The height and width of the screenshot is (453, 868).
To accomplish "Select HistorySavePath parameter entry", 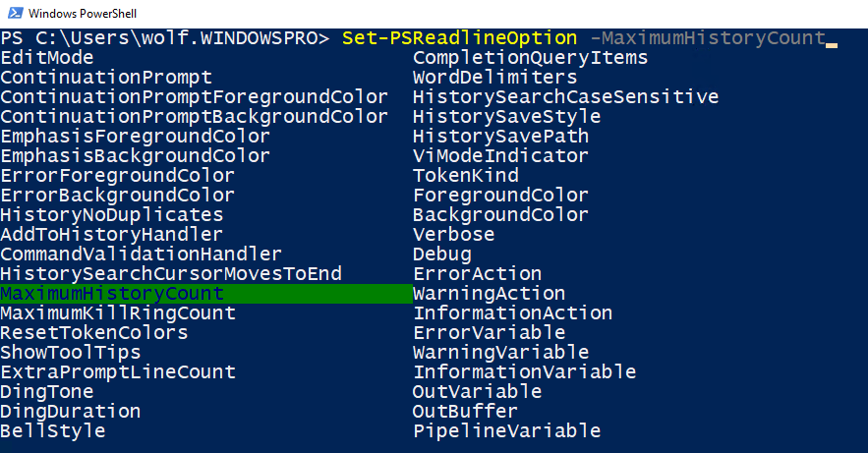I will [501, 137].
